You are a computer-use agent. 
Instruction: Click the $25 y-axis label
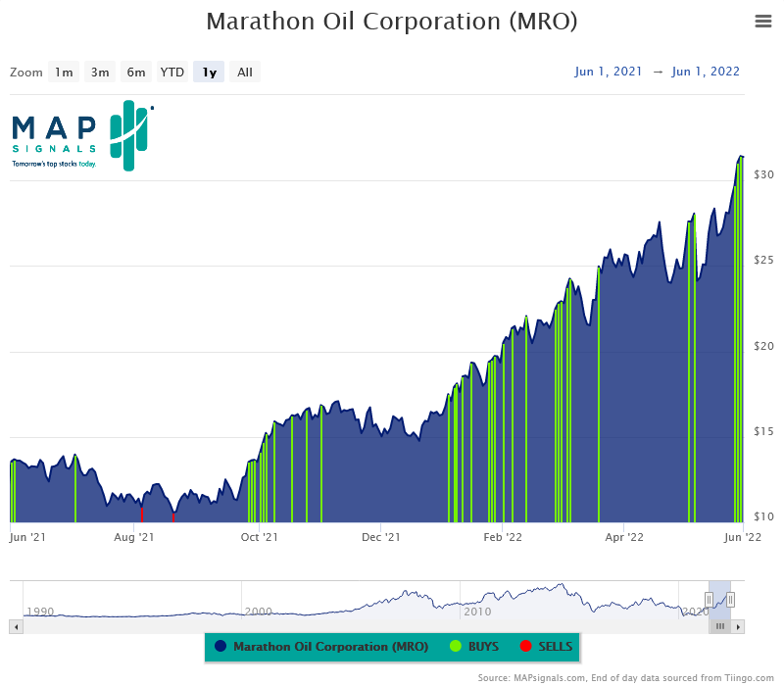coord(763,260)
